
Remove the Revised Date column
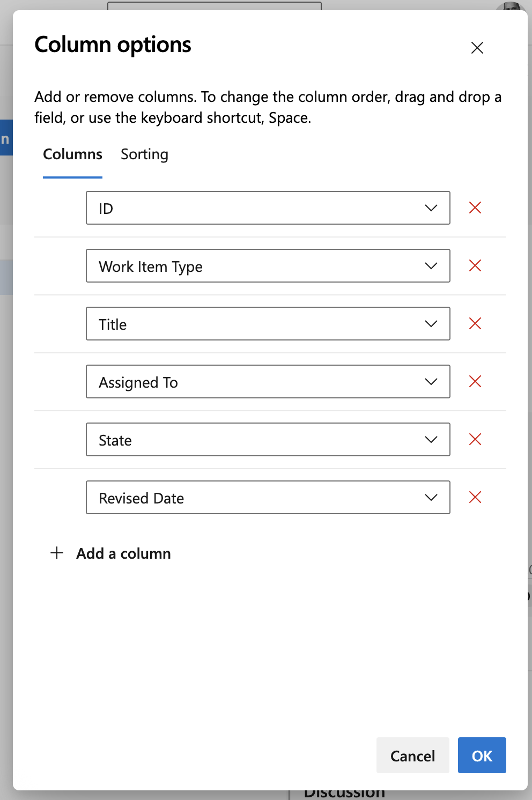pos(475,497)
